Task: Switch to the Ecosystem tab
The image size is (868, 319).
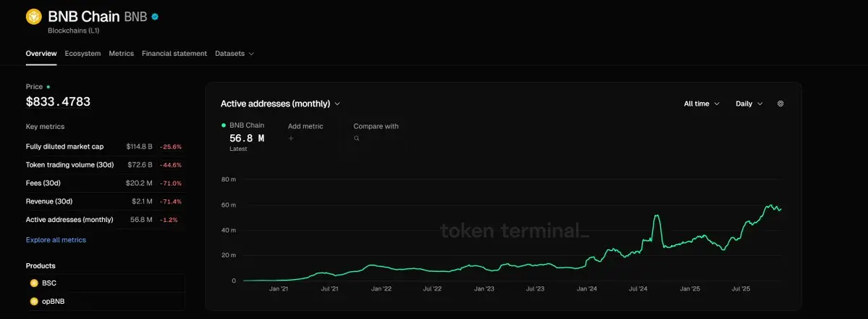Action: point(83,54)
